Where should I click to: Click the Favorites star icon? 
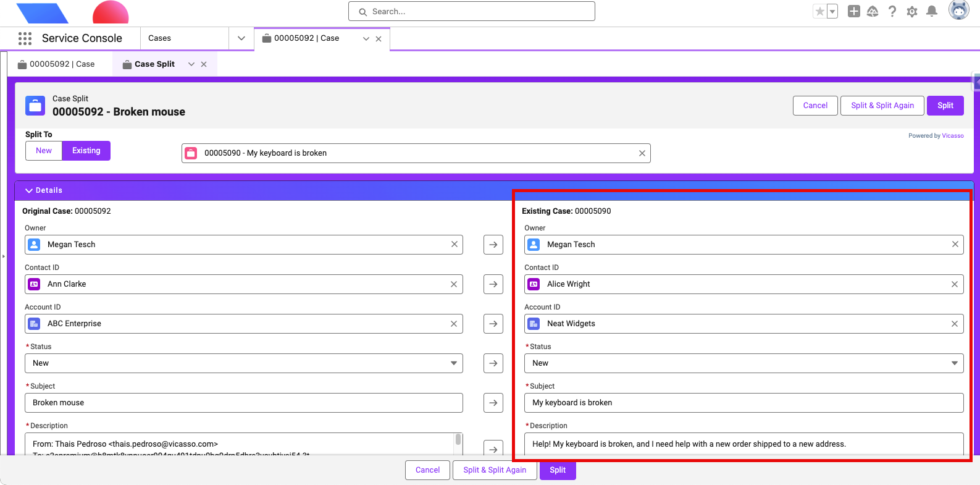click(819, 11)
